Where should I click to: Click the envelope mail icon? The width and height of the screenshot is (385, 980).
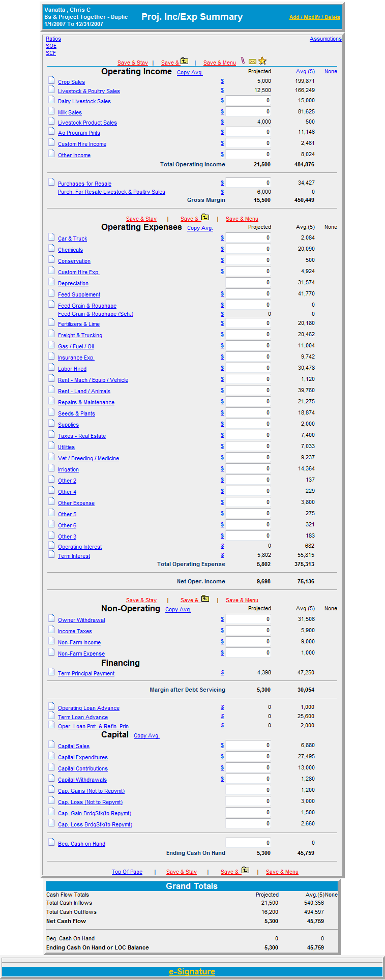tap(252, 62)
